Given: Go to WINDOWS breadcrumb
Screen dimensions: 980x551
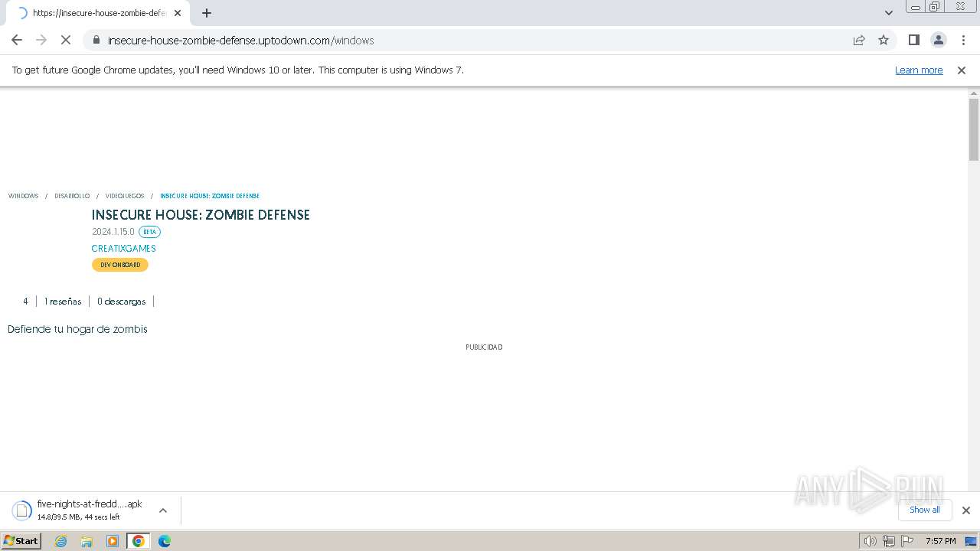Looking at the screenshot, I should point(23,196).
